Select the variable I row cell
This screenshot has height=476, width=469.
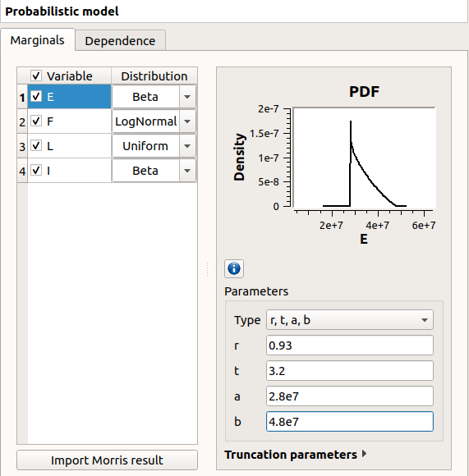click(69, 171)
